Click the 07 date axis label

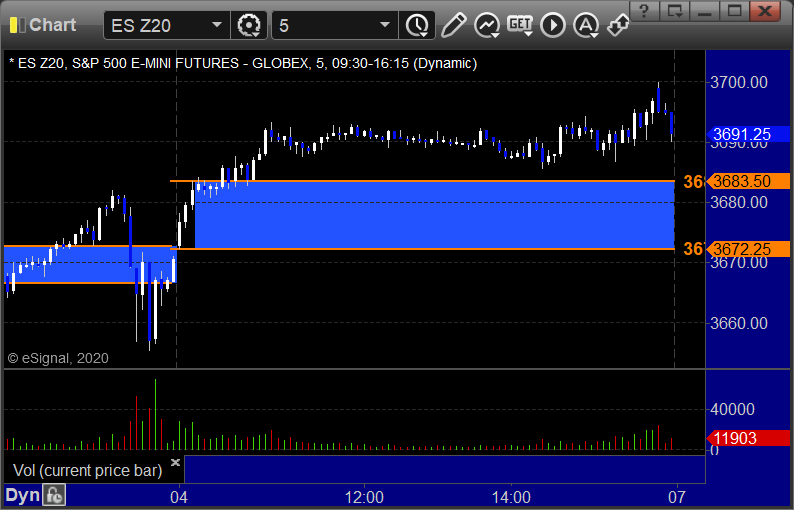(x=676, y=497)
